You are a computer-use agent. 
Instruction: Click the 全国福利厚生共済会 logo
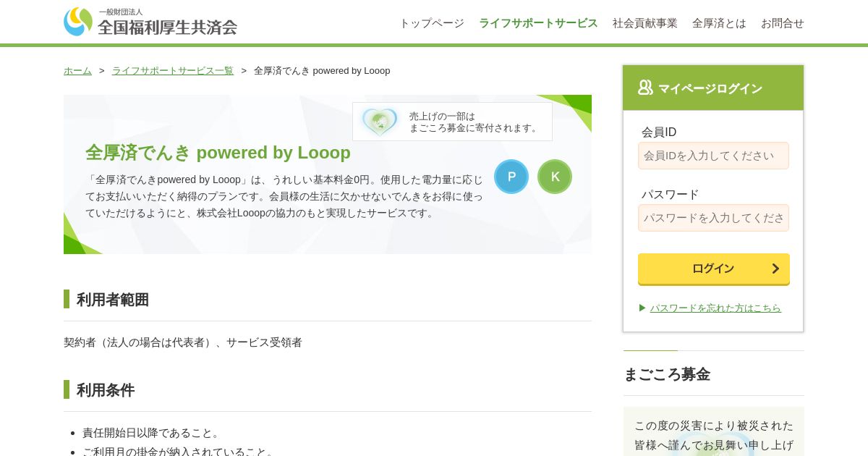(150, 22)
